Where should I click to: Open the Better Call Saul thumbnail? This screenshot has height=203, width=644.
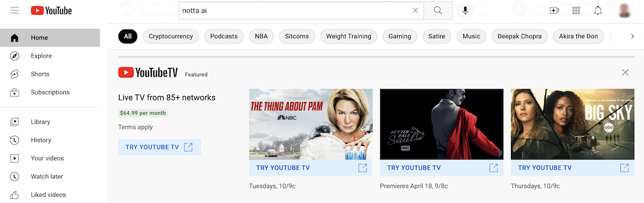[442, 124]
